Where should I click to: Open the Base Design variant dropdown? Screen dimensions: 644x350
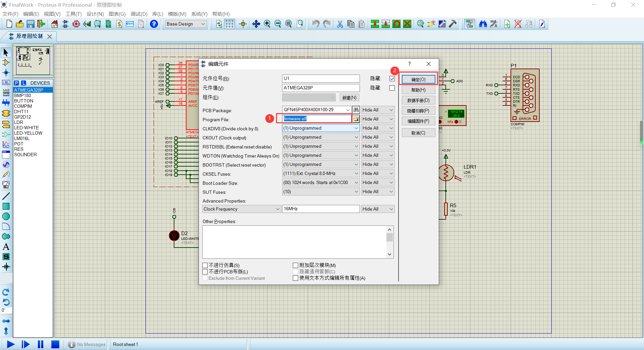[186, 24]
